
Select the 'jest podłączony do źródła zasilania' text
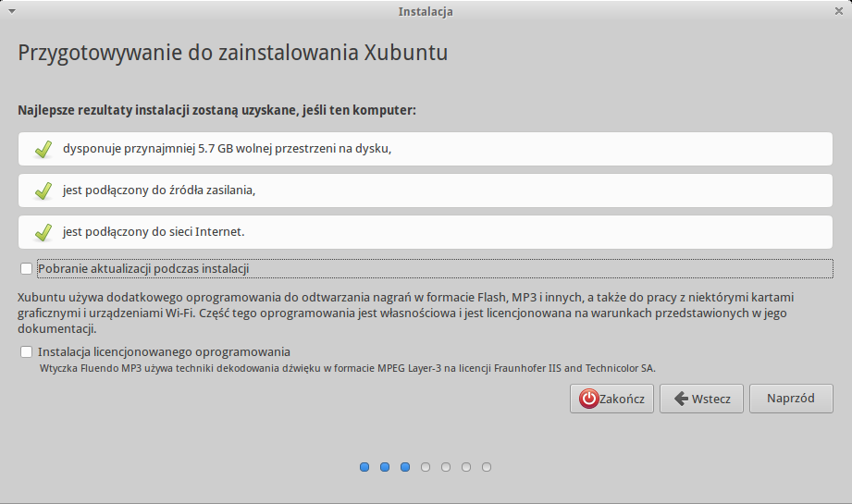click(159, 191)
